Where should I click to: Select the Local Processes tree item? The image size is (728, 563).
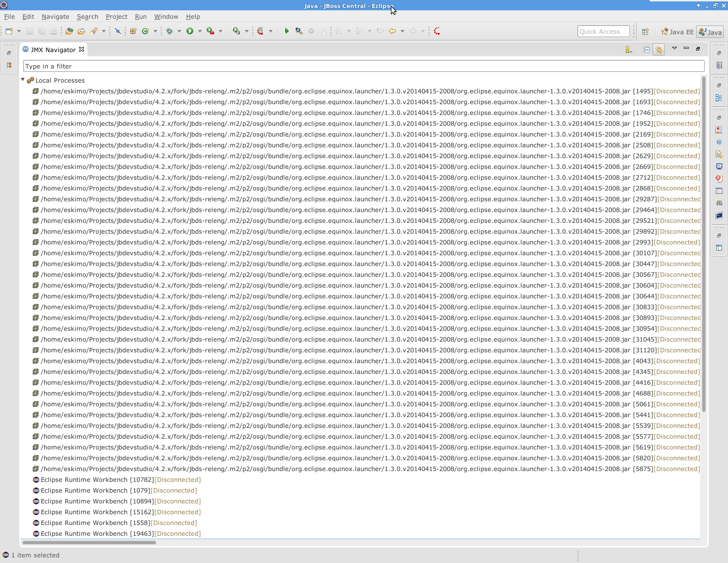[60, 80]
